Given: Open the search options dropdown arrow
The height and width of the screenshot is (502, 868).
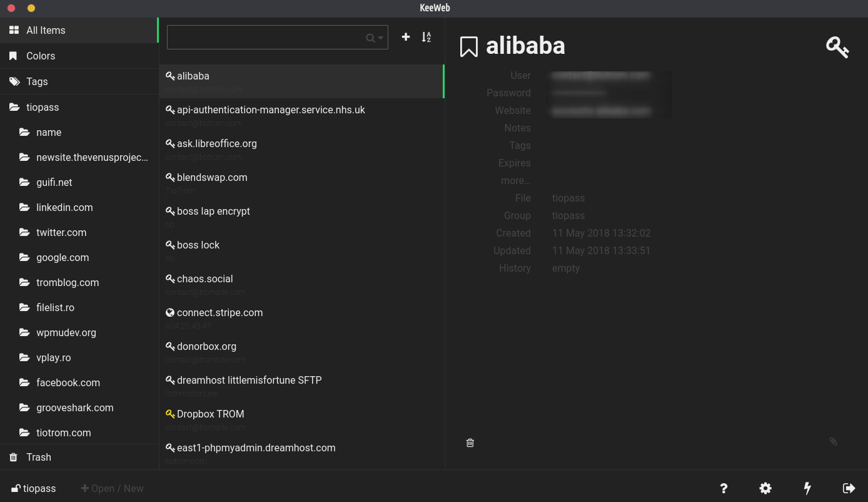Looking at the screenshot, I should (380, 38).
